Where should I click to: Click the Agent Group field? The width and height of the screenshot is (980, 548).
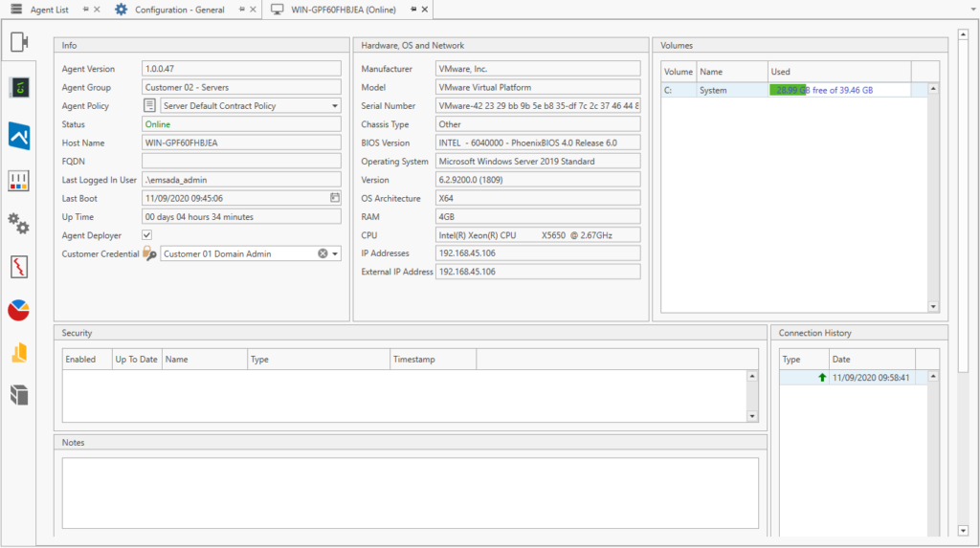(x=241, y=87)
